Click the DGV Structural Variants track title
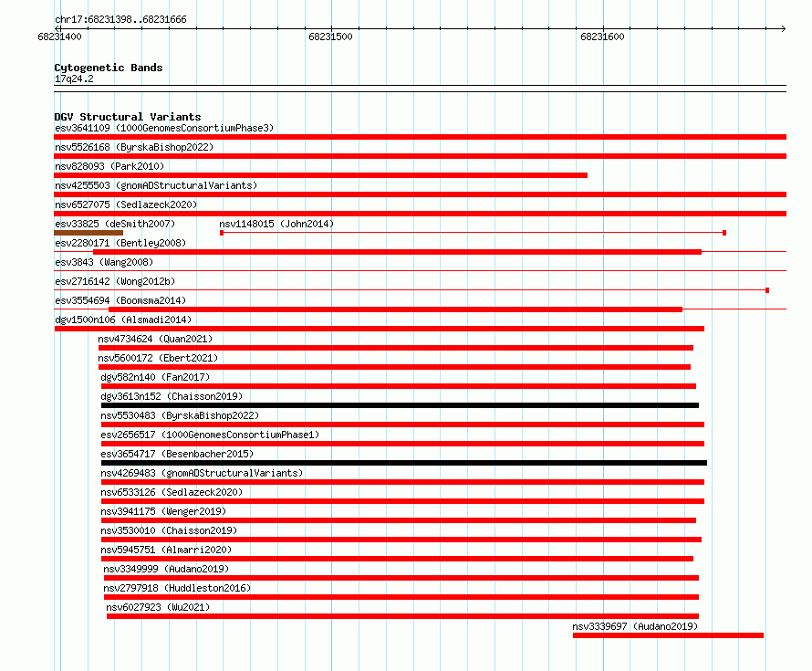 pyautogui.click(x=128, y=117)
